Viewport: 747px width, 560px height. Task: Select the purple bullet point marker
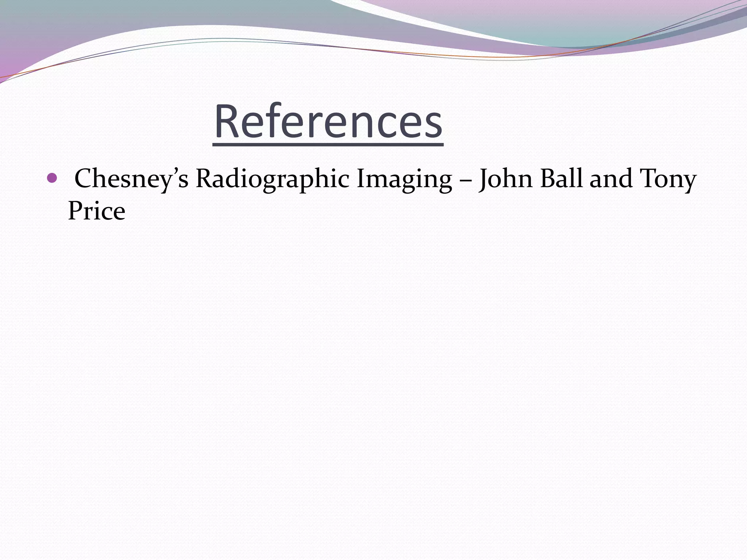point(53,178)
